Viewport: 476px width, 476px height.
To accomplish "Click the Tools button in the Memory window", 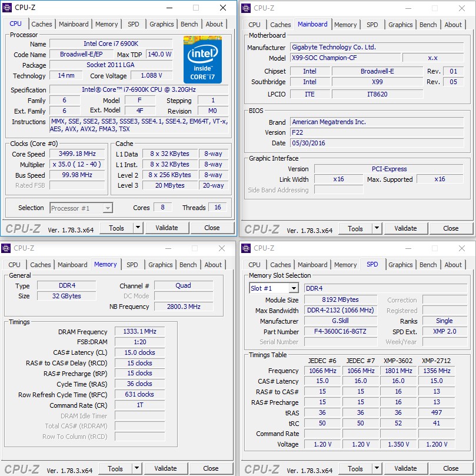I will 115,468.
